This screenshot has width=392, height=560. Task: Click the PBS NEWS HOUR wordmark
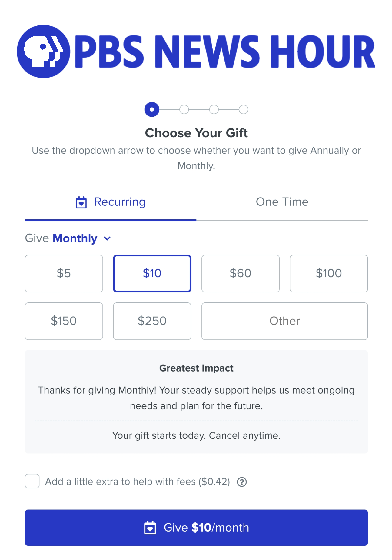point(225,52)
